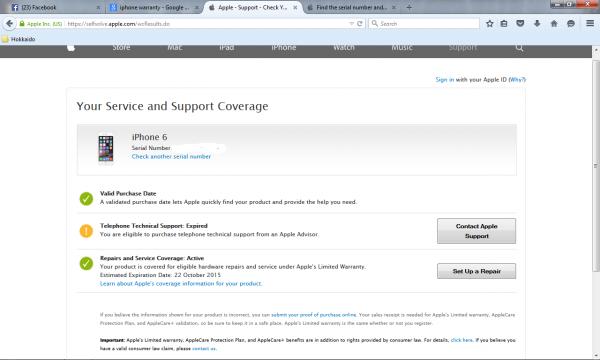This screenshot has height=360, width=600.
Task: Click the vertical scrollbar thumb
Action: tap(596, 166)
